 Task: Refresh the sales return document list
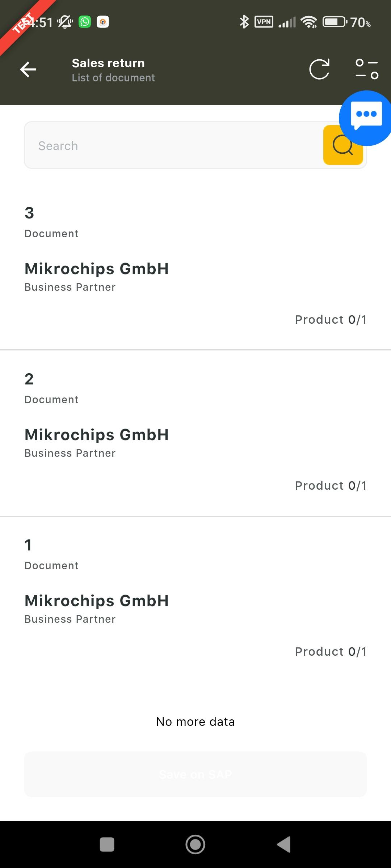(319, 69)
